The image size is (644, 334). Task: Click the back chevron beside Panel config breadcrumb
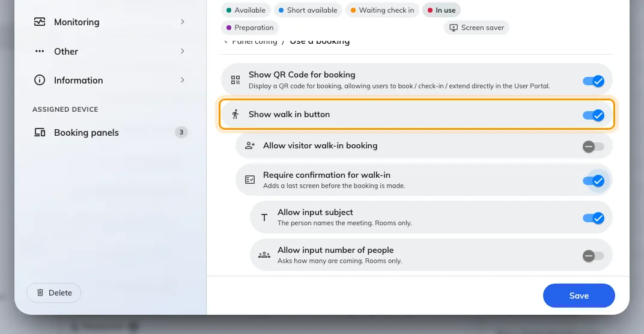pos(225,41)
